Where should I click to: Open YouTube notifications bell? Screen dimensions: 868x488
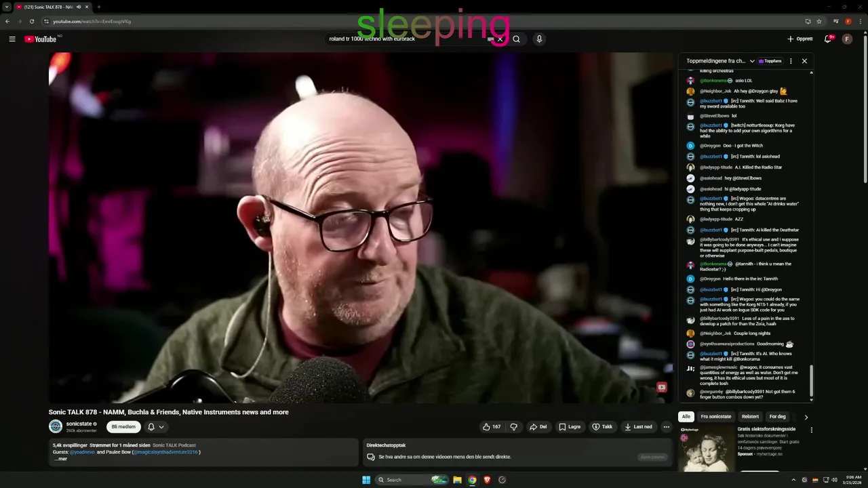coord(827,39)
